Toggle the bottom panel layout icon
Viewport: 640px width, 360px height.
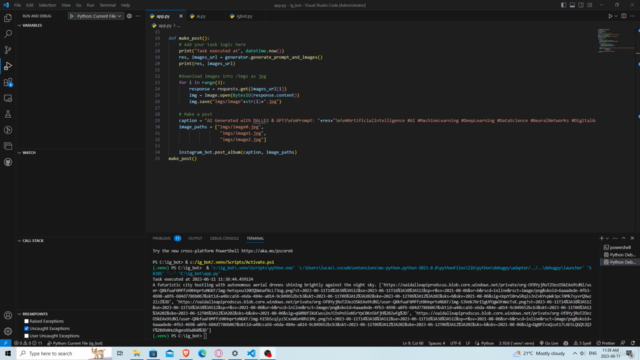tap(572, 5)
